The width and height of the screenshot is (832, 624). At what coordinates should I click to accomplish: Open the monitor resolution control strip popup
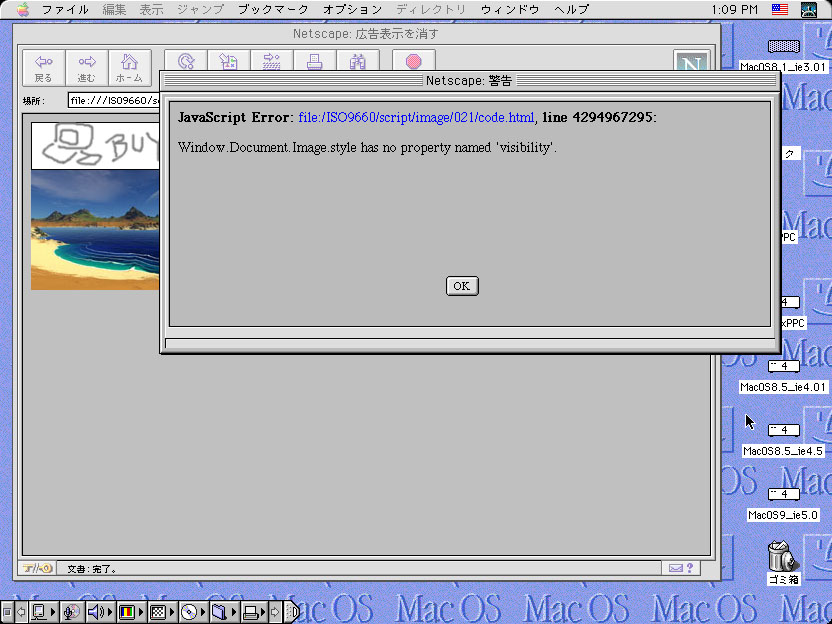[x=161, y=612]
